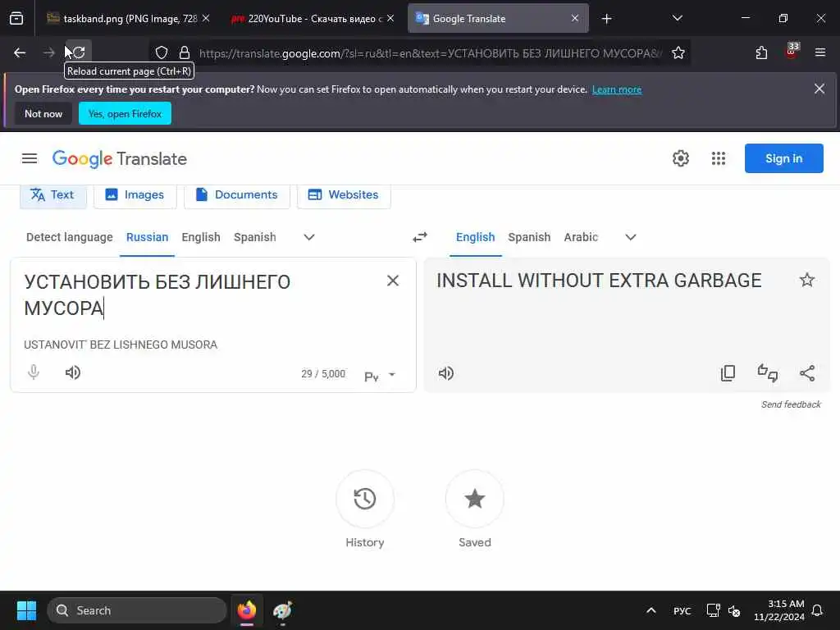Click the taskbar Search box
Screen dimensions: 840x630
(137, 610)
